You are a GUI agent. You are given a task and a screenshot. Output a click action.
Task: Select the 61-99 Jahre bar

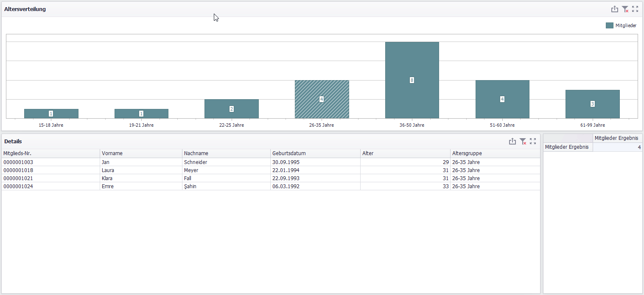coord(592,104)
